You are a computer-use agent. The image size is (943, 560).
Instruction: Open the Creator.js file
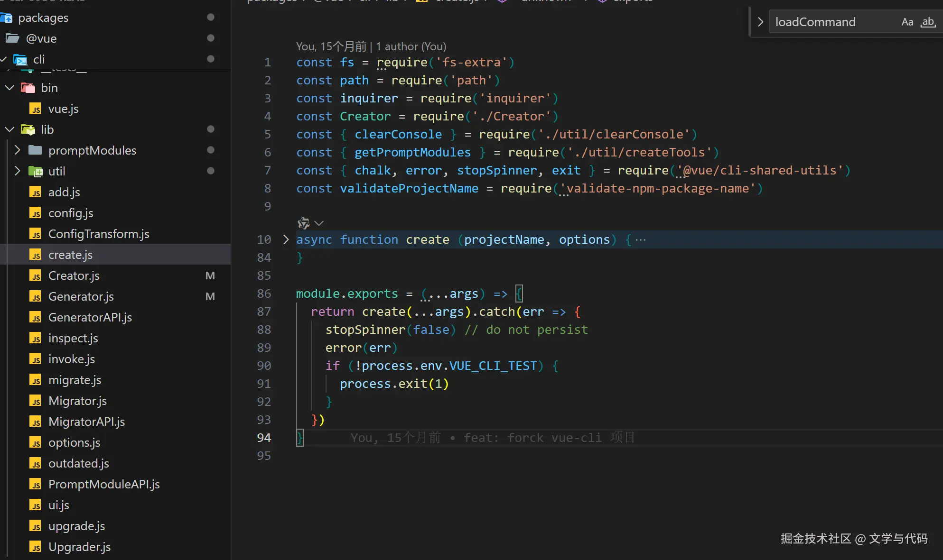[x=74, y=275]
